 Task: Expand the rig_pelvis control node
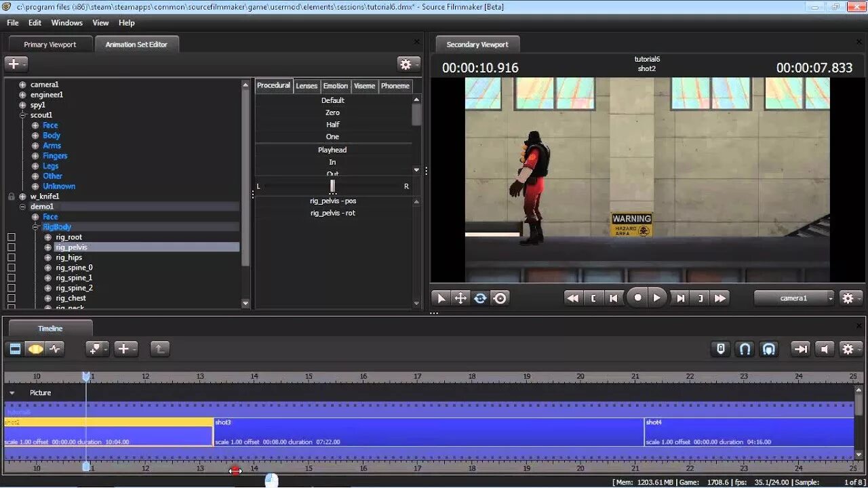coord(48,247)
